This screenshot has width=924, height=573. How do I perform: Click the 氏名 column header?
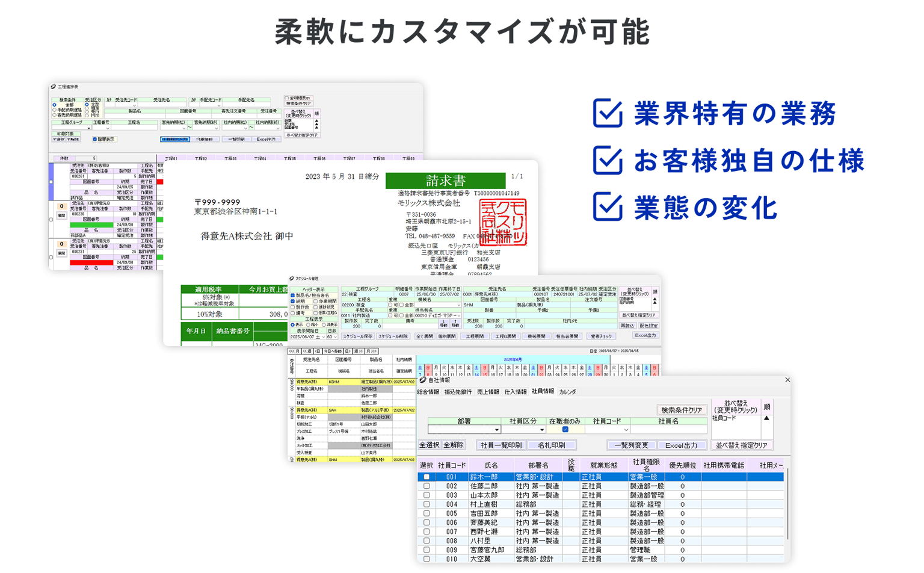[x=491, y=465]
